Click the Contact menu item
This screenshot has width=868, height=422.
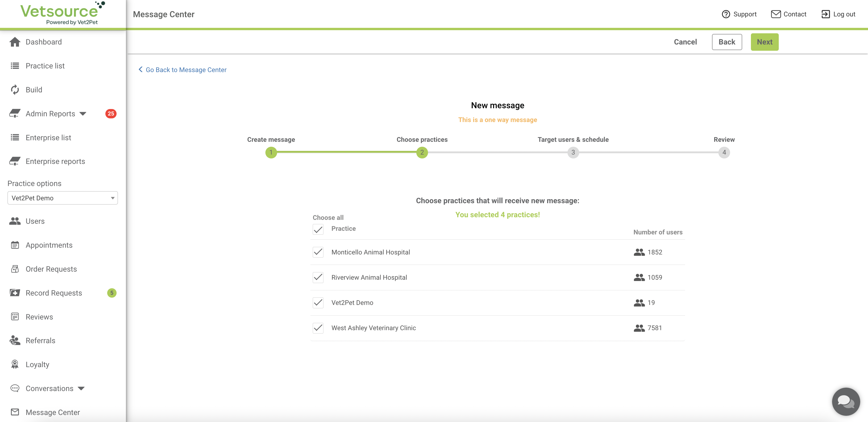click(788, 14)
